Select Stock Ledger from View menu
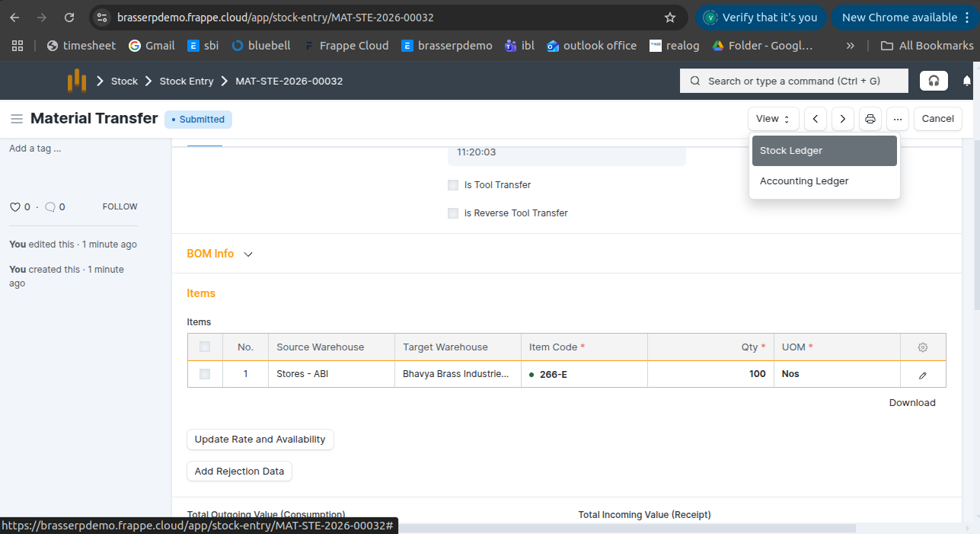This screenshot has width=980, height=534. pyautogui.click(x=824, y=151)
